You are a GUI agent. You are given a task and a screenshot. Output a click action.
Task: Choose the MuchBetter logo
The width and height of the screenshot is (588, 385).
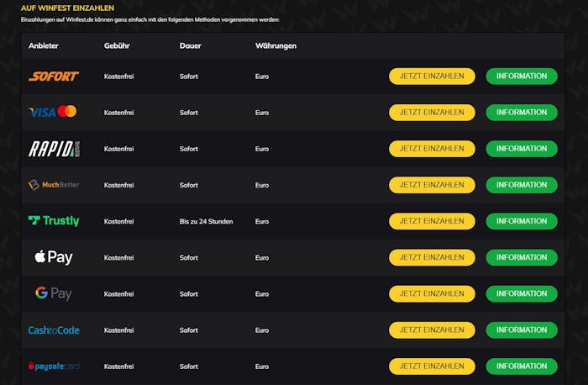(54, 185)
